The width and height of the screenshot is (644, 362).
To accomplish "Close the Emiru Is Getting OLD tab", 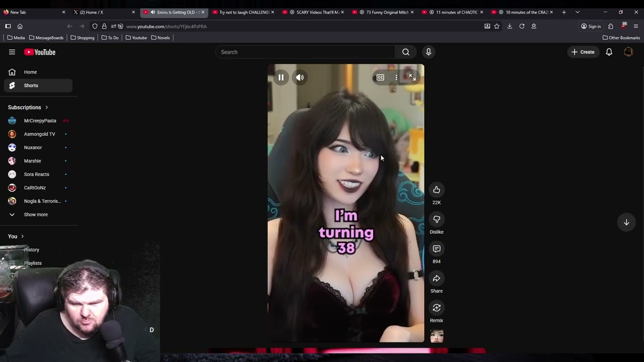I will (203, 12).
